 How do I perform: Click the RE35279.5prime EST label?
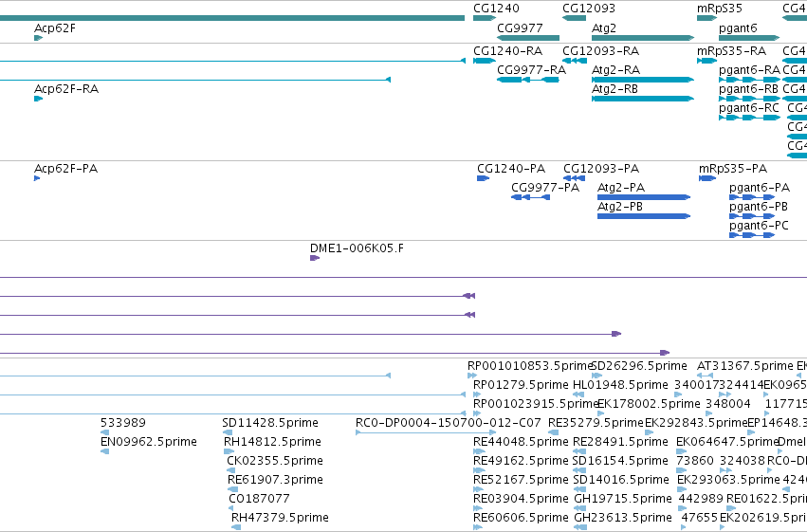point(596,423)
